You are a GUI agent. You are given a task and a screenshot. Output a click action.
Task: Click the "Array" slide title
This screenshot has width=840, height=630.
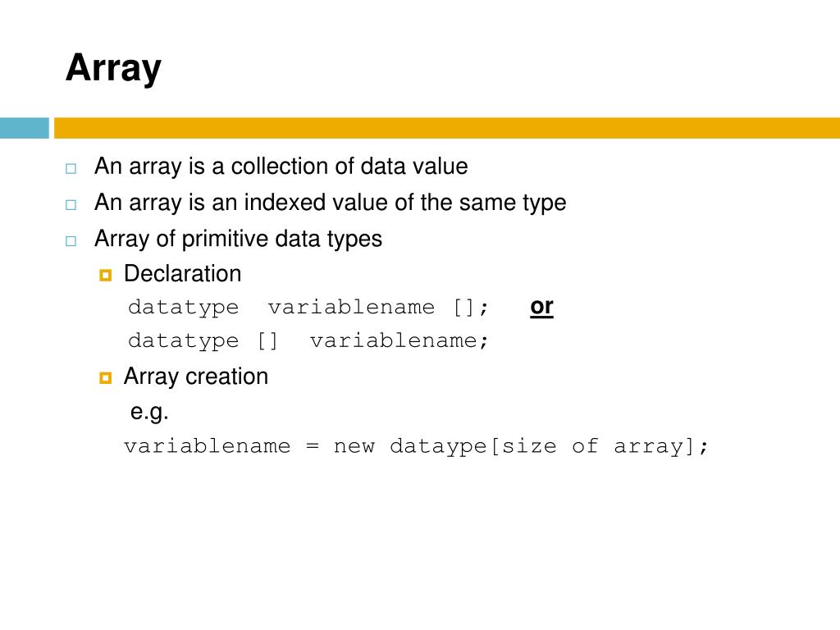pos(113,67)
